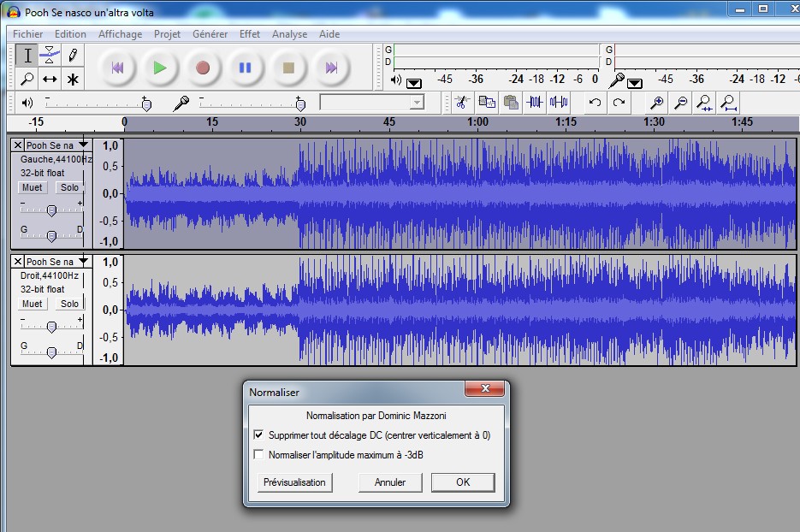The width and height of the screenshot is (800, 532).
Task: Click the Prévisualisation button
Action: [294, 482]
